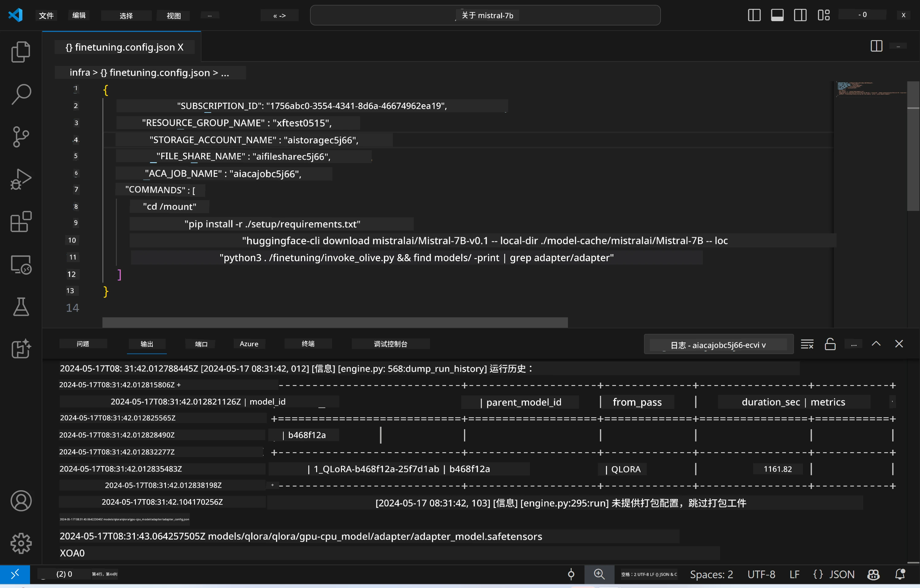Click the 1161.82 duration value in output

777,469
